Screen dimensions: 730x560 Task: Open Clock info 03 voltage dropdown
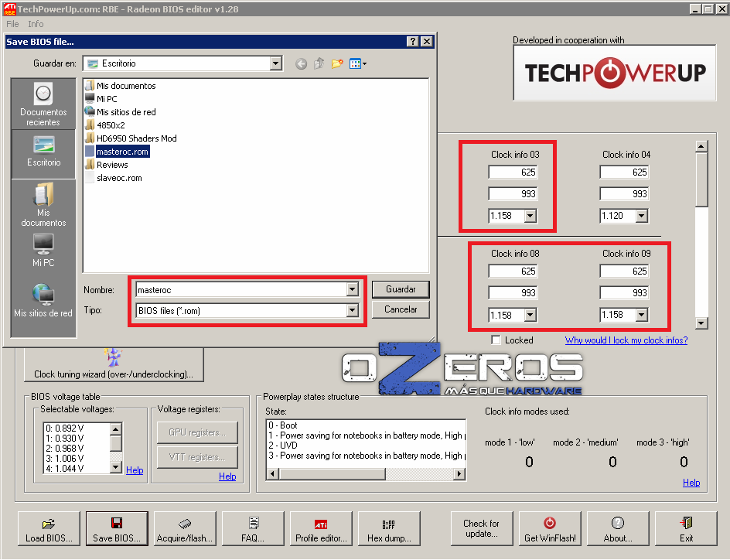pyautogui.click(x=530, y=216)
